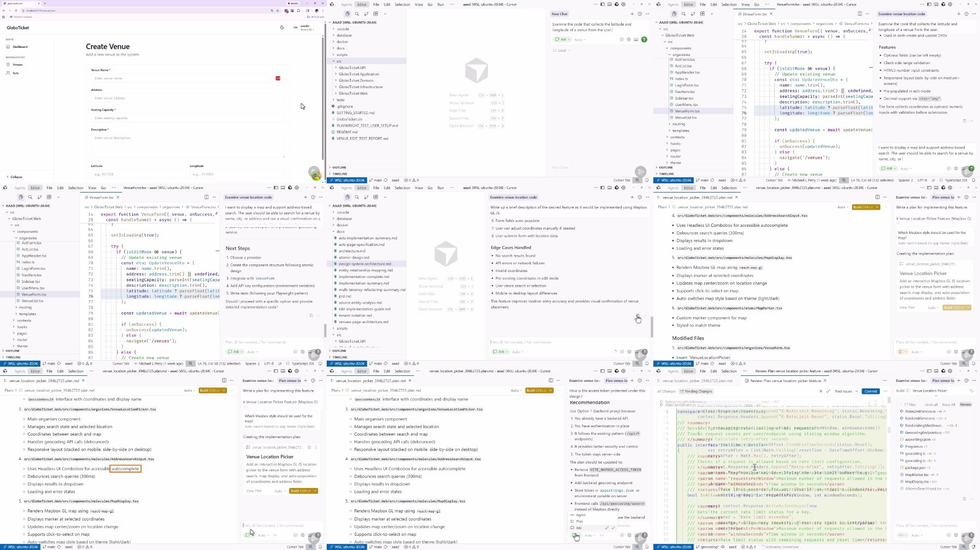Click revert arrow beside Venue Location Picker build header

971,391
